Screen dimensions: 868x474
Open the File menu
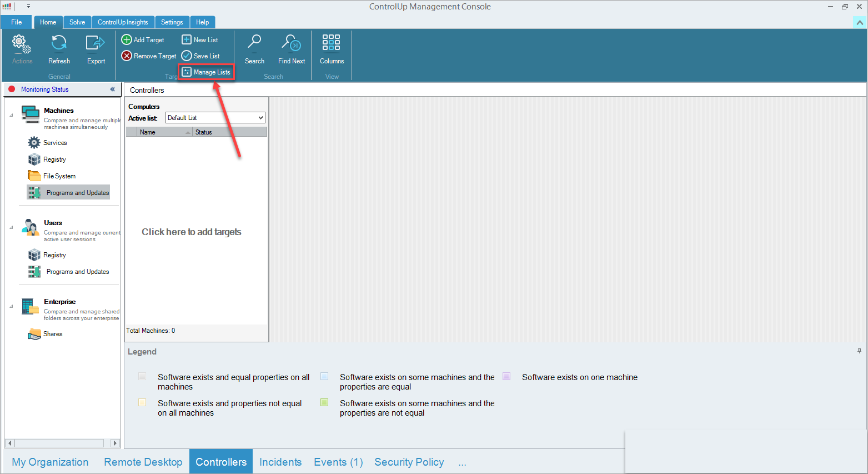[17, 22]
